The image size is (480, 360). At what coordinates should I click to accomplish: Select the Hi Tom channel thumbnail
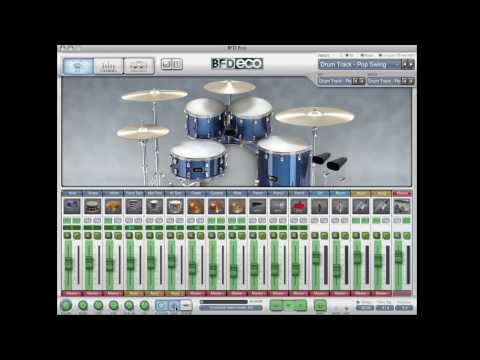pos(175,206)
